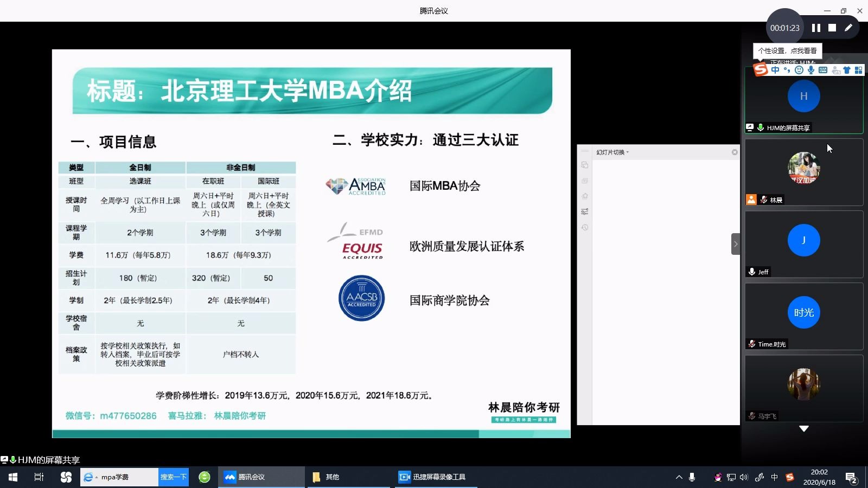Click the 国际MBA协会 text on slide

tap(445, 186)
